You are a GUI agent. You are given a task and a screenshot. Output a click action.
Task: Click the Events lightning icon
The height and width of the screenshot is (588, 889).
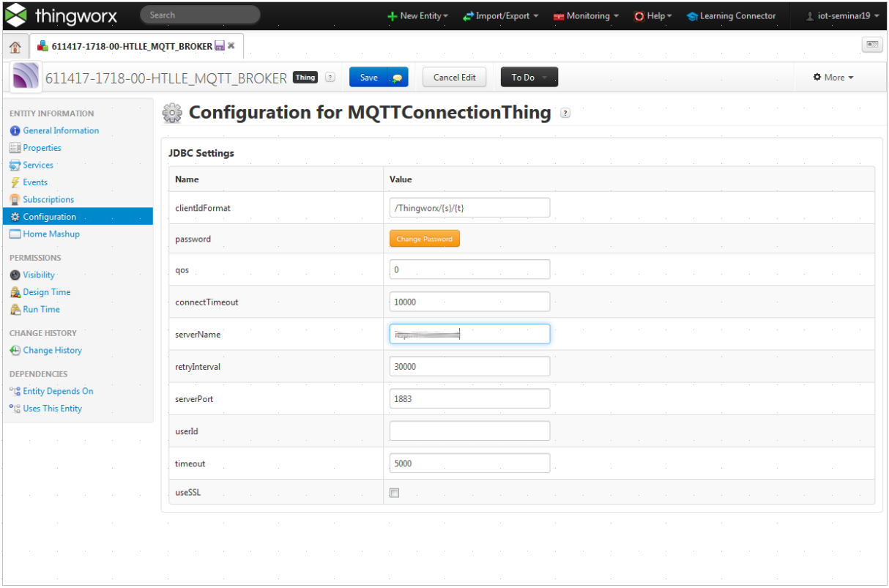tap(15, 182)
